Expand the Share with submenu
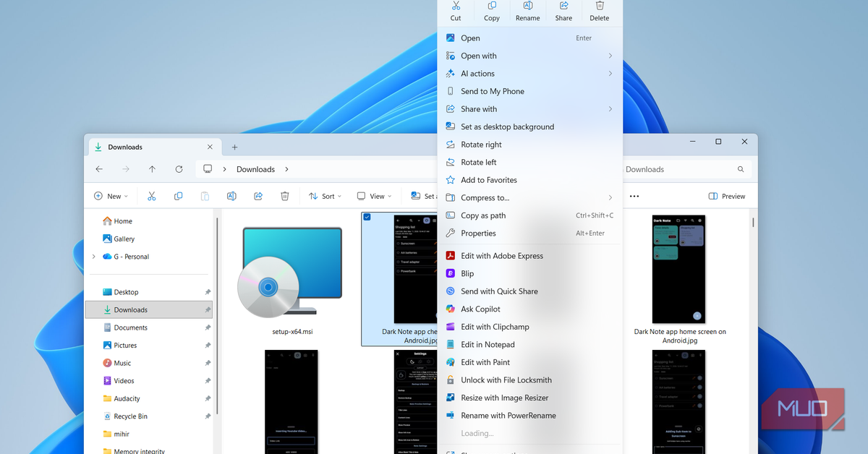 tap(529, 109)
